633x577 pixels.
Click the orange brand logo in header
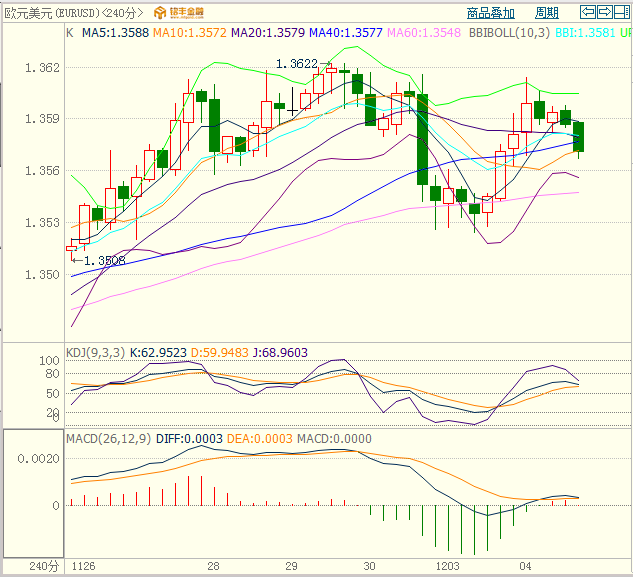pos(179,12)
